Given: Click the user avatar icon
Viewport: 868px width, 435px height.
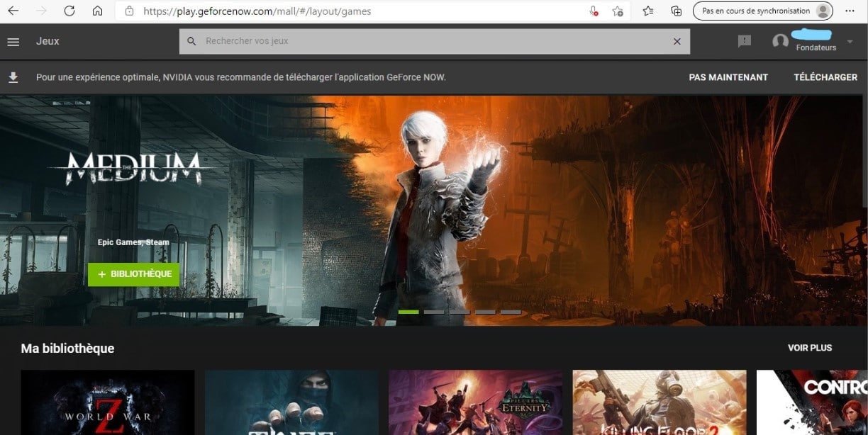Looking at the screenshot, I should 780,42.
